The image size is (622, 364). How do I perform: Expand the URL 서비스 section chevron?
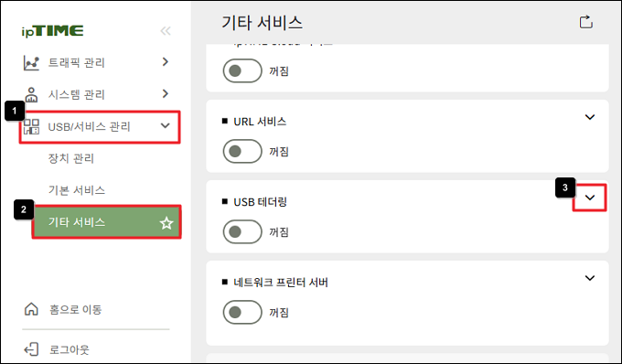point(590,117)
